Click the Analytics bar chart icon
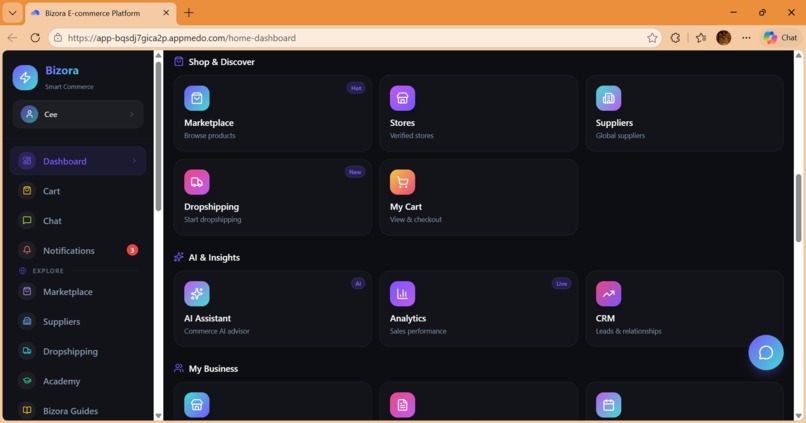Viewport: 806px width, 423px height. (x=402, y=293)
